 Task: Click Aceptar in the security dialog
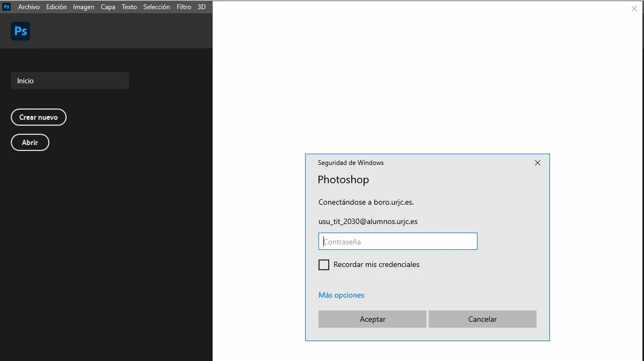(372, 319)
